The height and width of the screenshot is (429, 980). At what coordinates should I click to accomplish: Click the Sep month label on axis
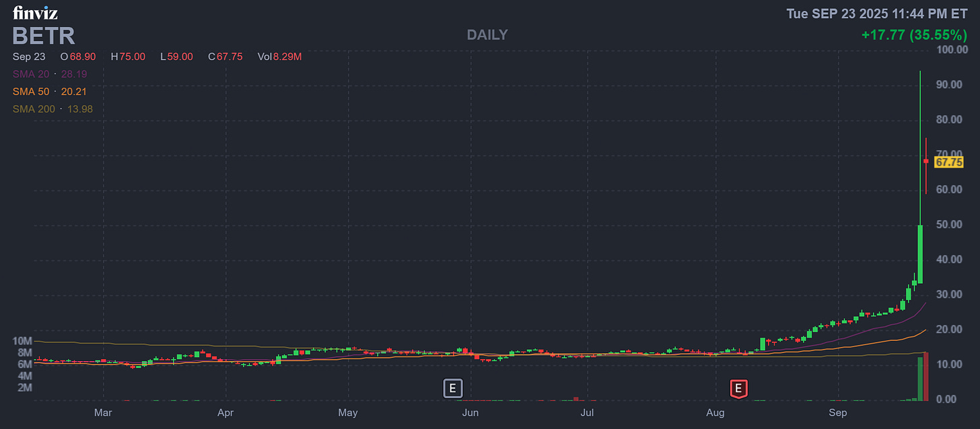point(838,412)
